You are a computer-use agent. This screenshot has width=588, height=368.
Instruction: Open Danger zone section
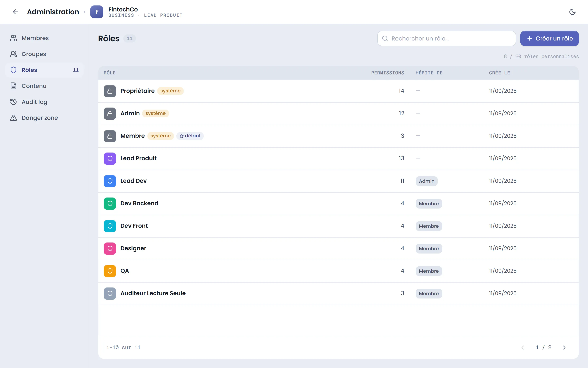click(45, 118)
